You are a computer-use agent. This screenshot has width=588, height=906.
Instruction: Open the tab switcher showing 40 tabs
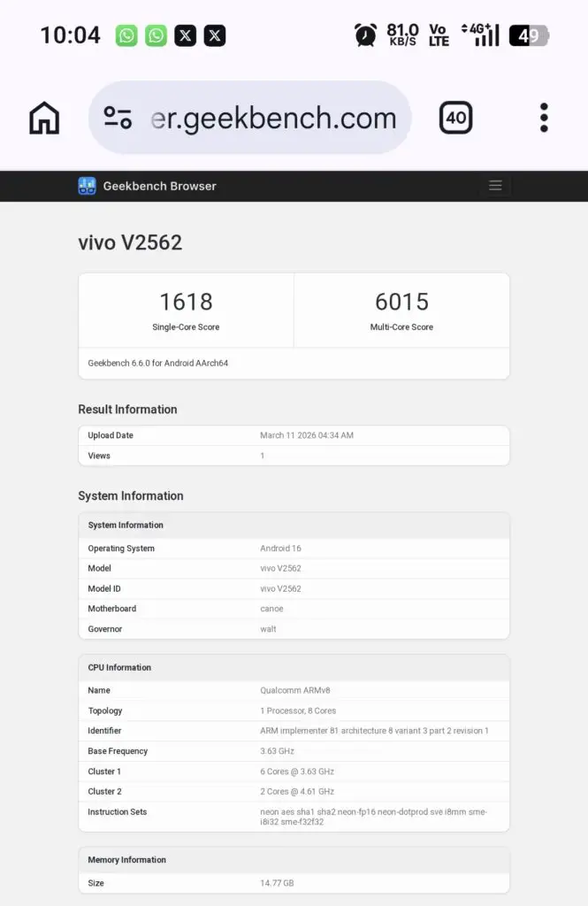(456, 118)
